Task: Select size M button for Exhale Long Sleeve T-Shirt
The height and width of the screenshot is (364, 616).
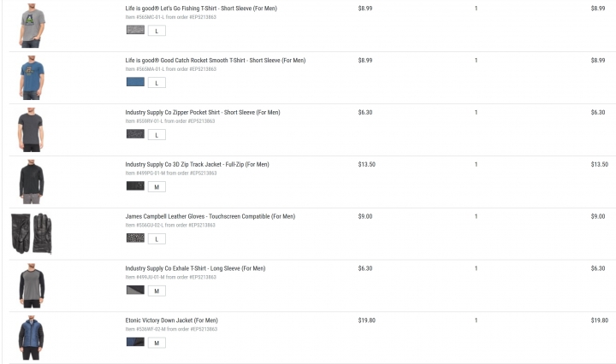Action: (157, 291)
